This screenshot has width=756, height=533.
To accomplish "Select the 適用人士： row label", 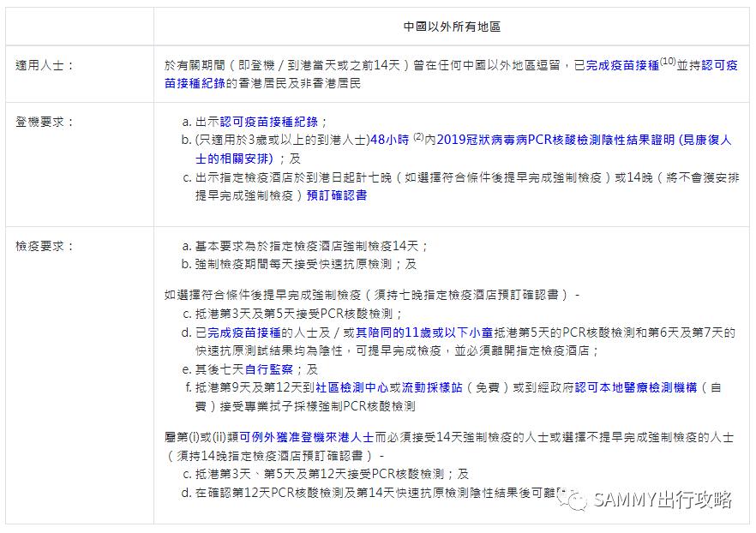I will click(x=45, y=65).
